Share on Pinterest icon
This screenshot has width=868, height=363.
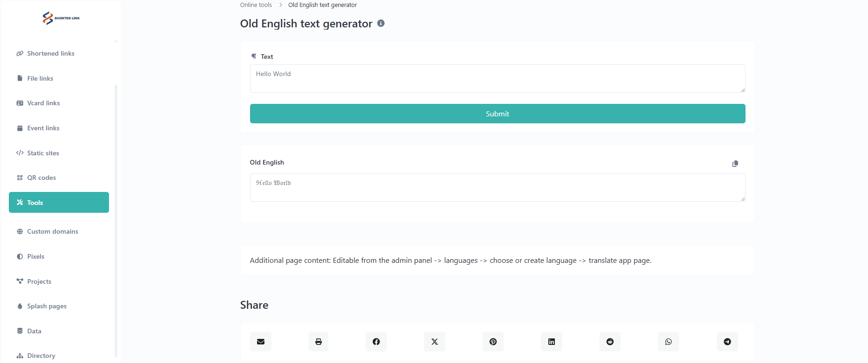tap(493, 342)
